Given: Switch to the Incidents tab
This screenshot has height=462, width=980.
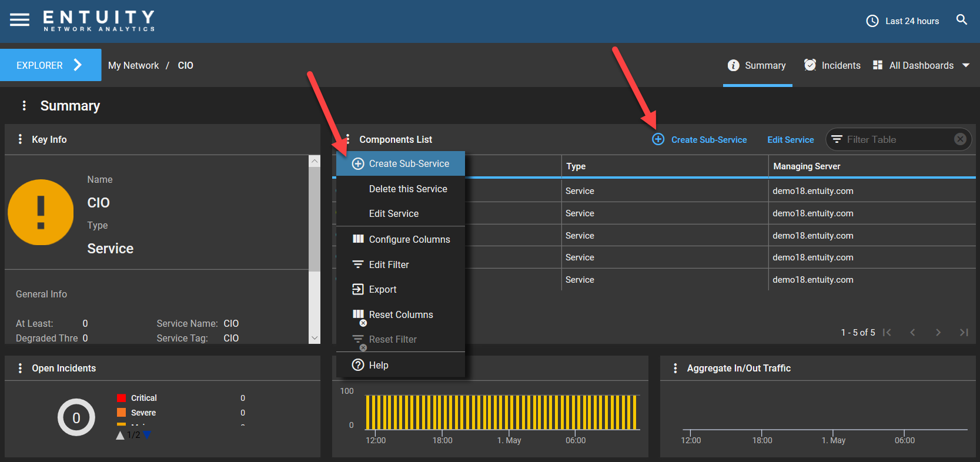Looking at the screenshot, I should (x=832, y=65).
